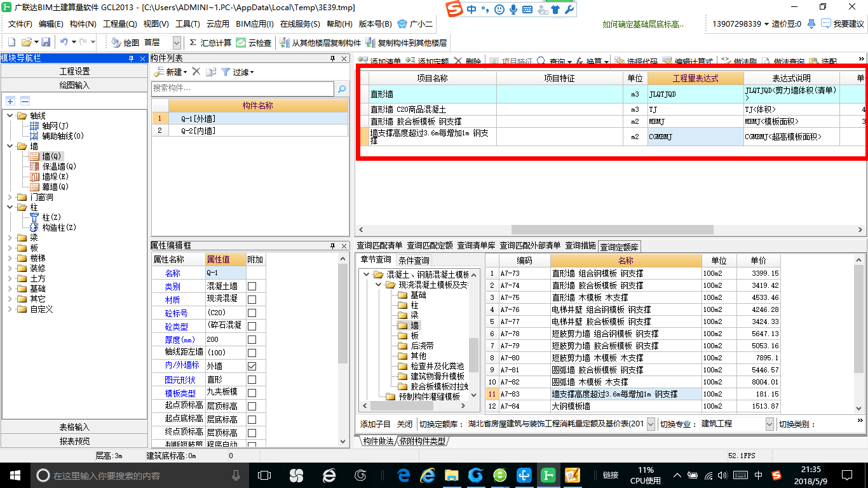The image size is (868, 488).
Task: Open Windows Start menu
Action: click(x=15, y=475)
